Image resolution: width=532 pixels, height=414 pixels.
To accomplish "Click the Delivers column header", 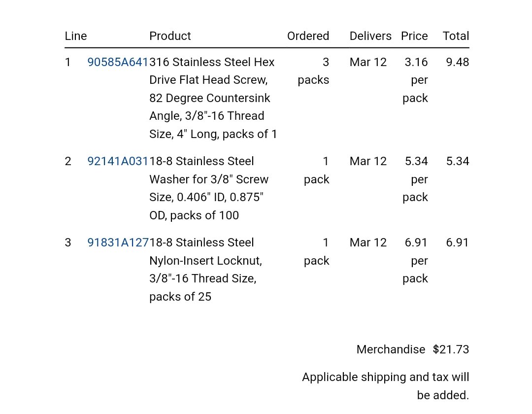I will [370, 36].
